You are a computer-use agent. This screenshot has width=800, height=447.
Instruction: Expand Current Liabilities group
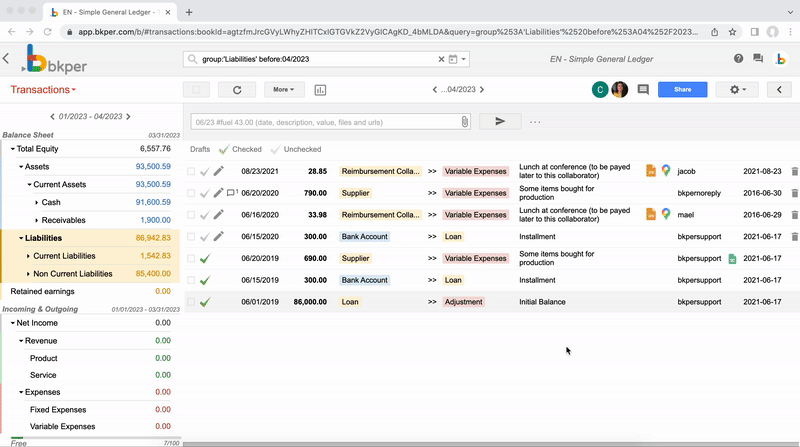click(x=28, y=256)
